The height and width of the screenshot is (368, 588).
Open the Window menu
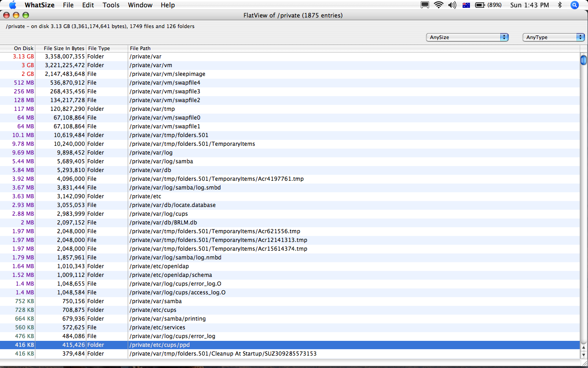(x=140, y=5)
